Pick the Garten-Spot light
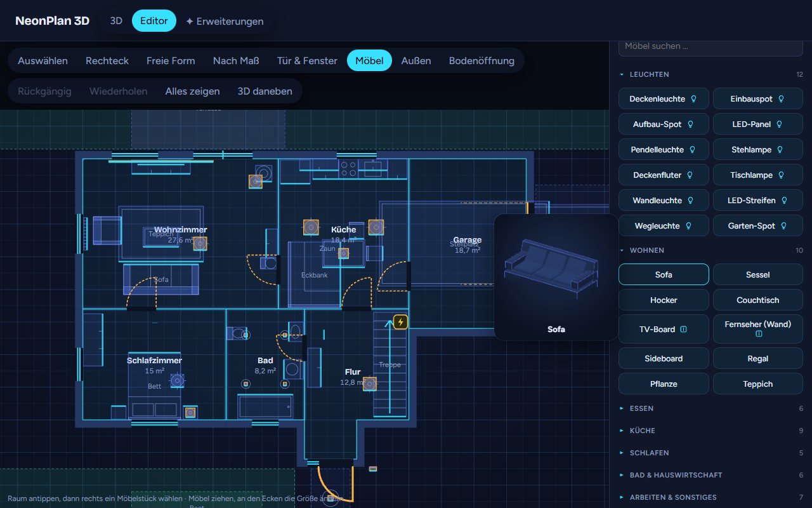 pyautogui.click(x=758, y=226)
